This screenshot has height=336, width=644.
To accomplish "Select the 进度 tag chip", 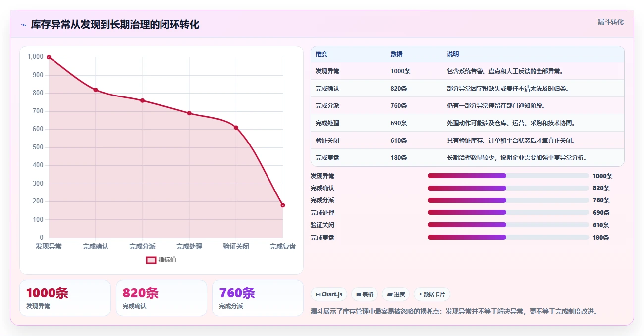I will coord(396,294).
